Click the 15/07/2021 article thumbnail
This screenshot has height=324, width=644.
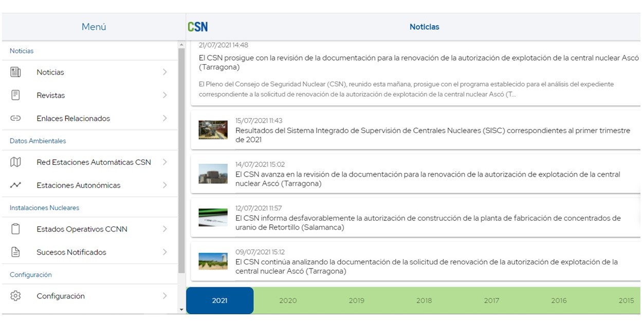pos(213,130)
